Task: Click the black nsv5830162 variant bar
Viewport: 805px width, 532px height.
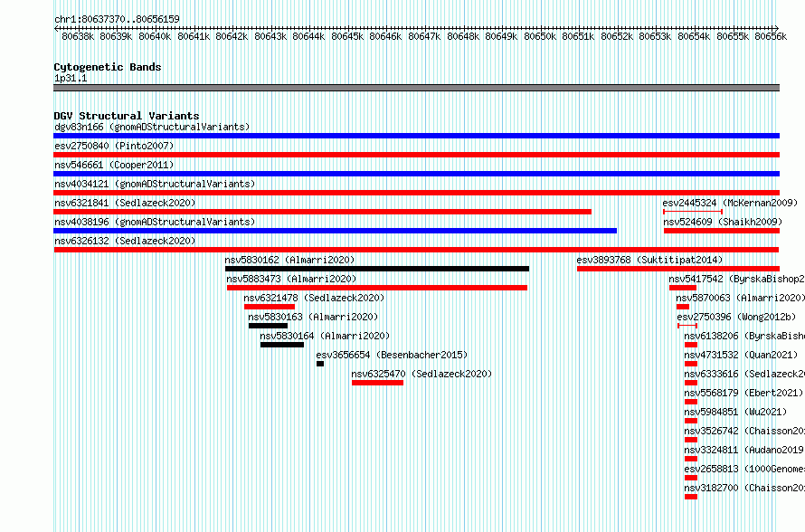Action: click(x=377, y=269)
